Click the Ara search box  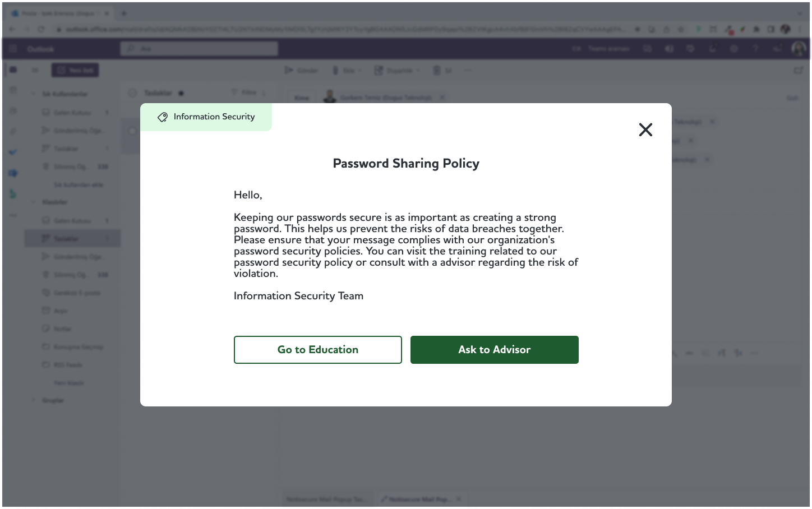199,49
